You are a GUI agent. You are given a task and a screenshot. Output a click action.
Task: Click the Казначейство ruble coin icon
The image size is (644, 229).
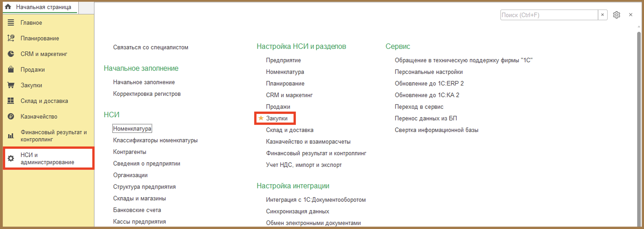pos(11,117)
